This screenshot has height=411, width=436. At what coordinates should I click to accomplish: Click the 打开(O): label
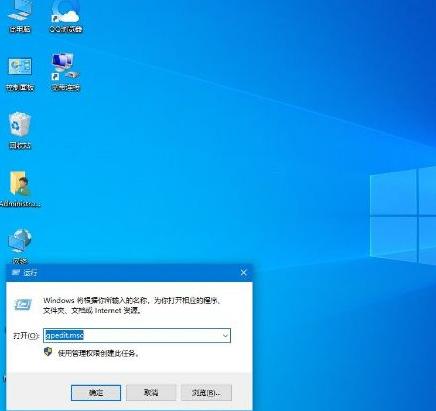[x=26, y=335]
